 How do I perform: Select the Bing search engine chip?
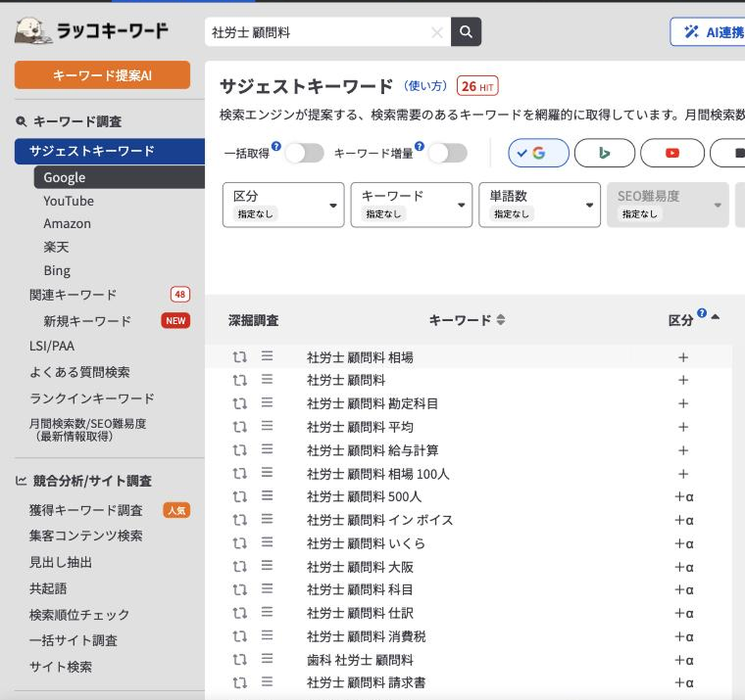pos(605,153)
